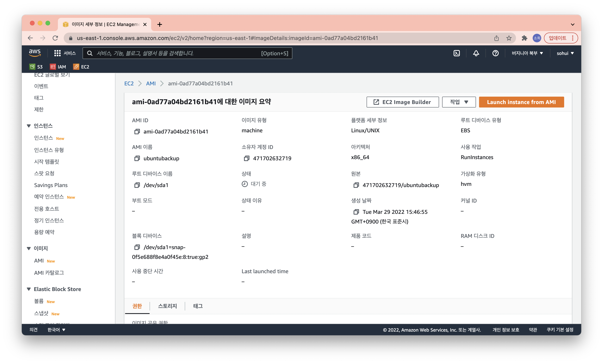The image size is (603, 364).
Task: Copy the block device snapshot mapping
Action: [x=137, y=247]
